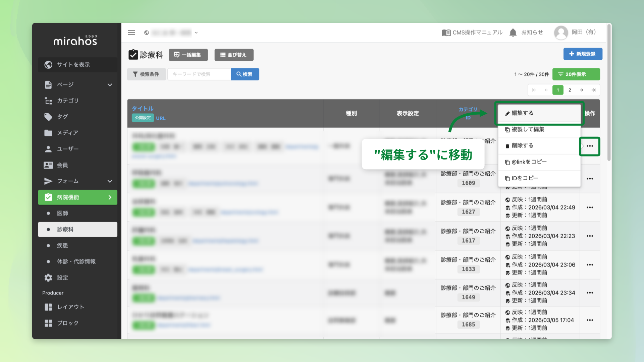Click previous page arrow icon
Viewport: 644px width, 362px height.
[546, 90]
